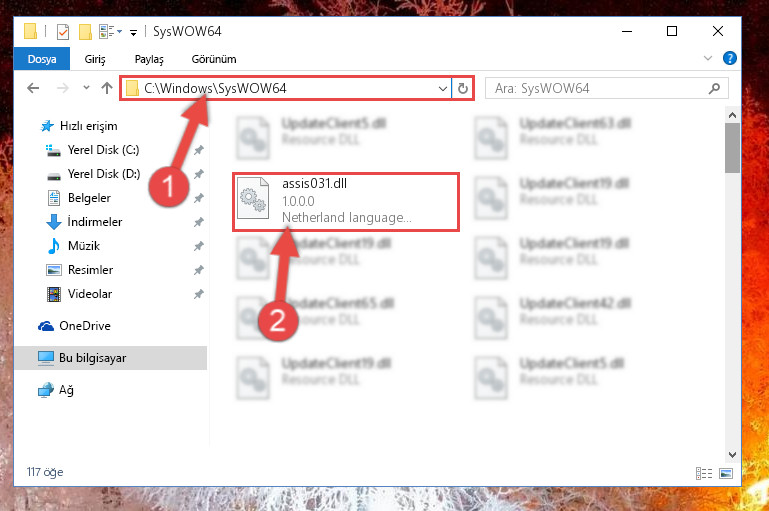Click the network icon for Ağ
The height and width of the screenshot is (511, 769).
point(46,390)
